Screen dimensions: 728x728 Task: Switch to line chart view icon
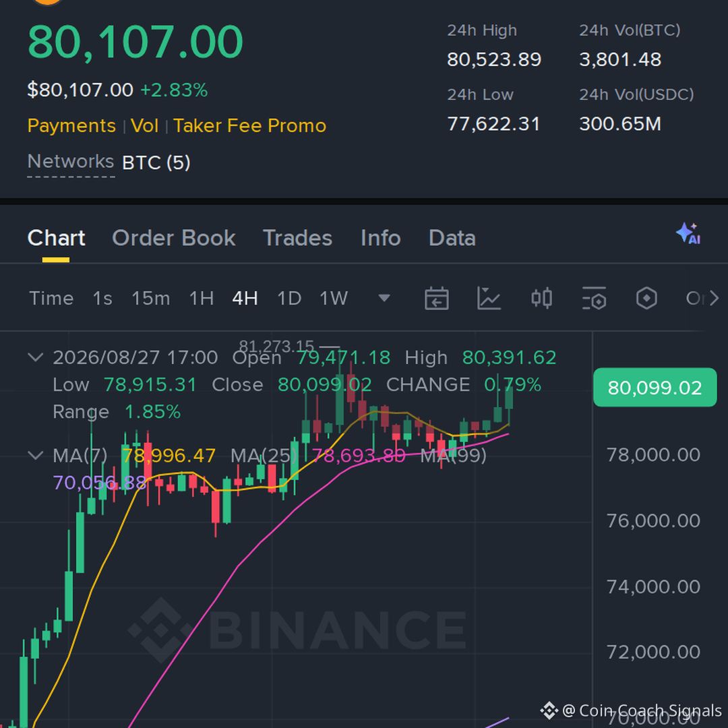489,298
